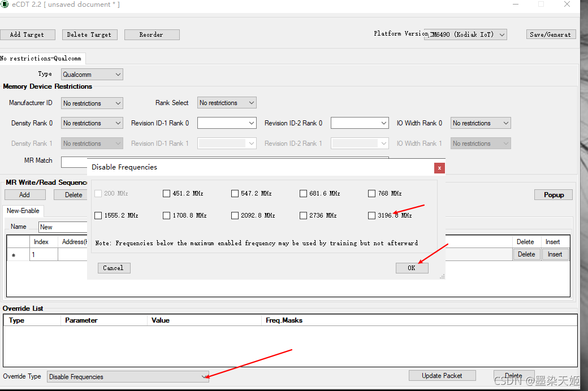588x391 pixels.
Task: Click the Update Packet button
Action: [x=442, y=375]
